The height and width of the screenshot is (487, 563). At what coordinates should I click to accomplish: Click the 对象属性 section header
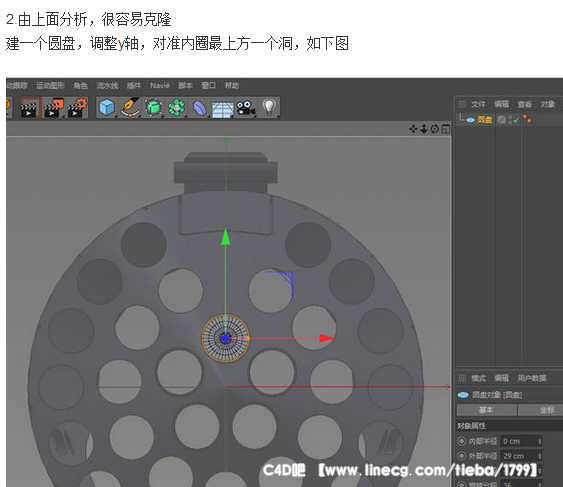click(x=510, y=426)
